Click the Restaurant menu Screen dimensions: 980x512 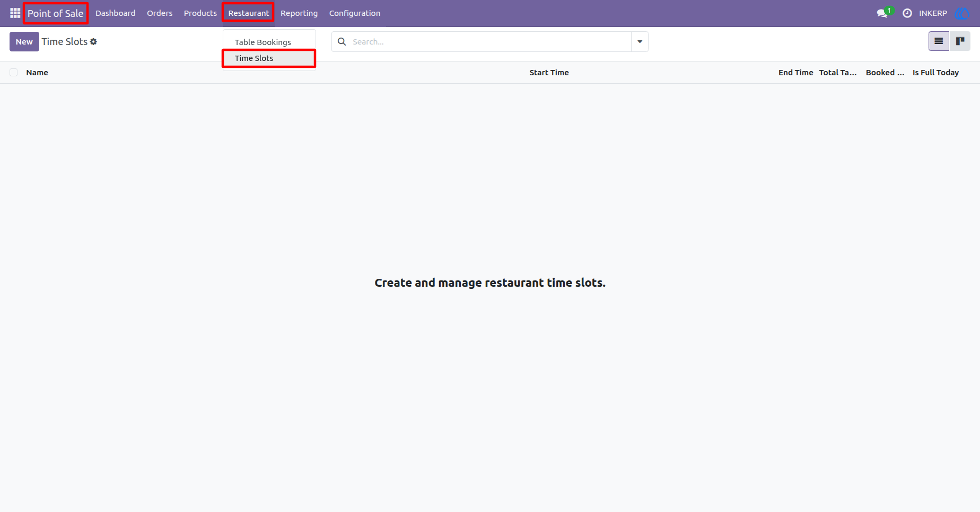point(249,13)
